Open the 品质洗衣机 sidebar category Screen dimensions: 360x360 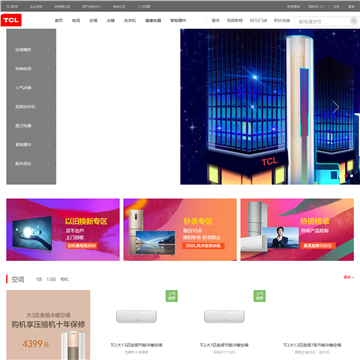click(31, 107)
